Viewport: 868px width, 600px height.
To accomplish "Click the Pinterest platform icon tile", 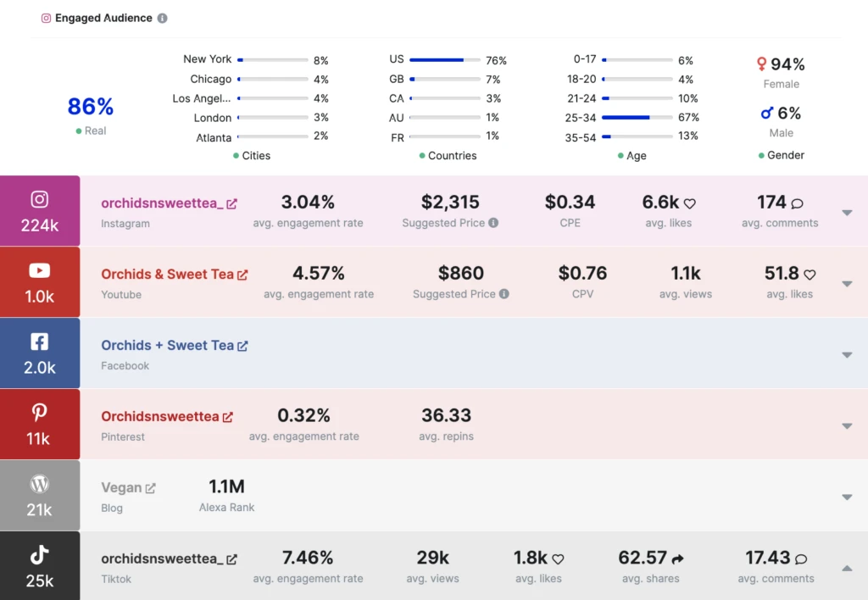I will (x=40, y=425).
